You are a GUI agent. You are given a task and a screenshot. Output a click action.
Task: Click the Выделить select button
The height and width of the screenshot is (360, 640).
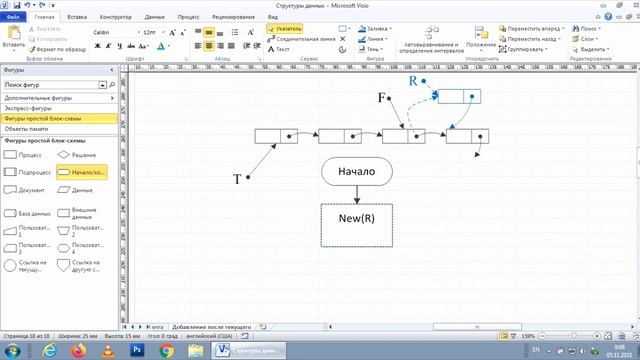591,49
